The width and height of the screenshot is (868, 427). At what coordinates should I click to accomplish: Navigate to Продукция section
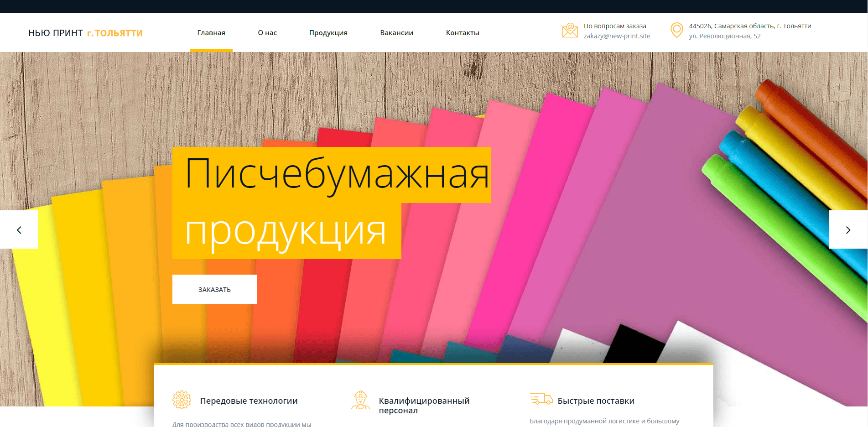[x=328, y=33]
